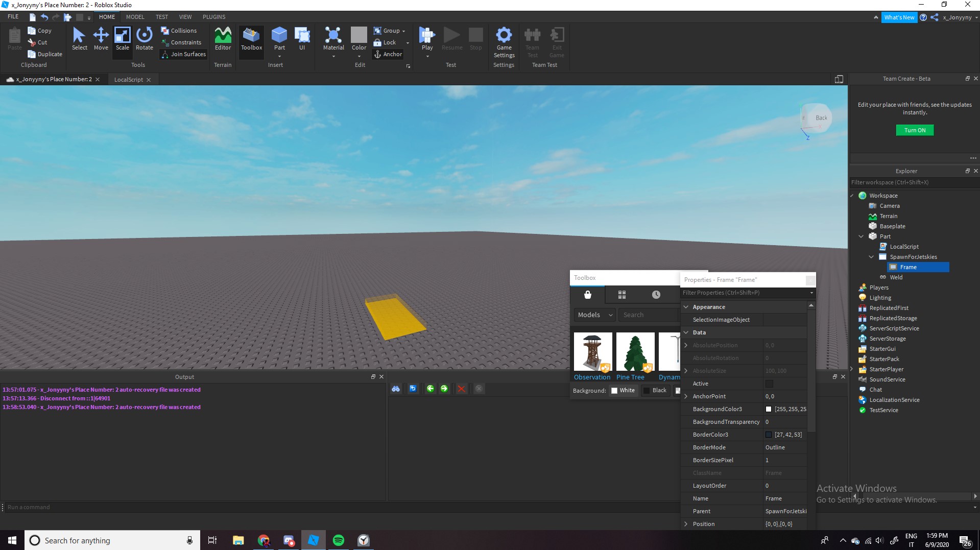
Task: Collapse the Appearance properties section
Action: point(686,307)
